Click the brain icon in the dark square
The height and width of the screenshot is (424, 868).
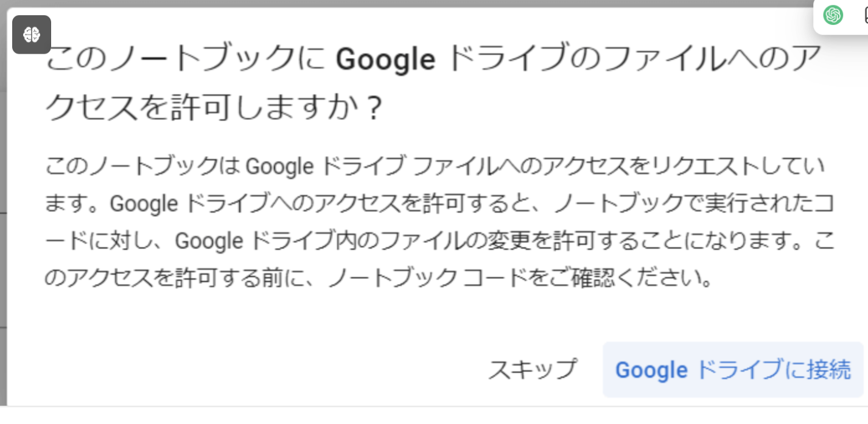[32, 35]
